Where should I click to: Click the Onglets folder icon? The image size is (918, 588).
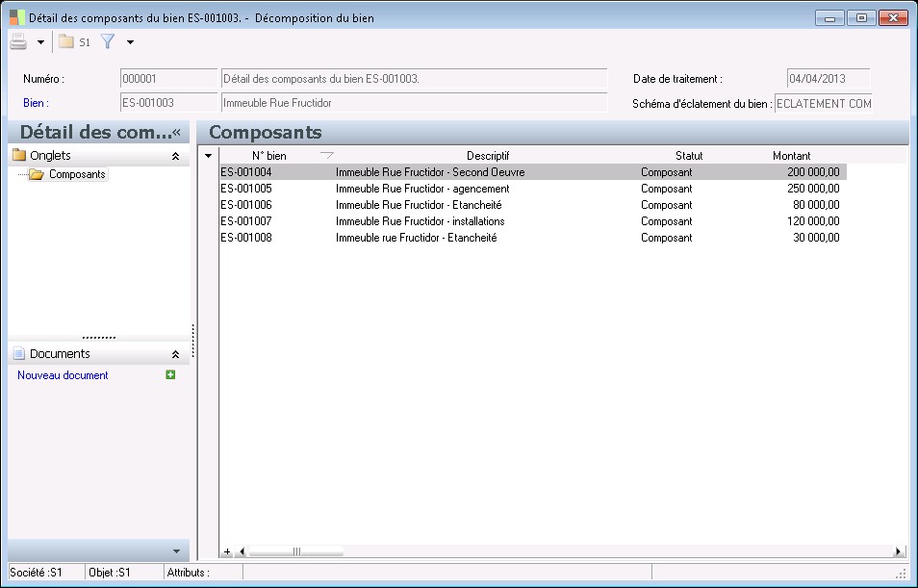click(x=19, y=155)
